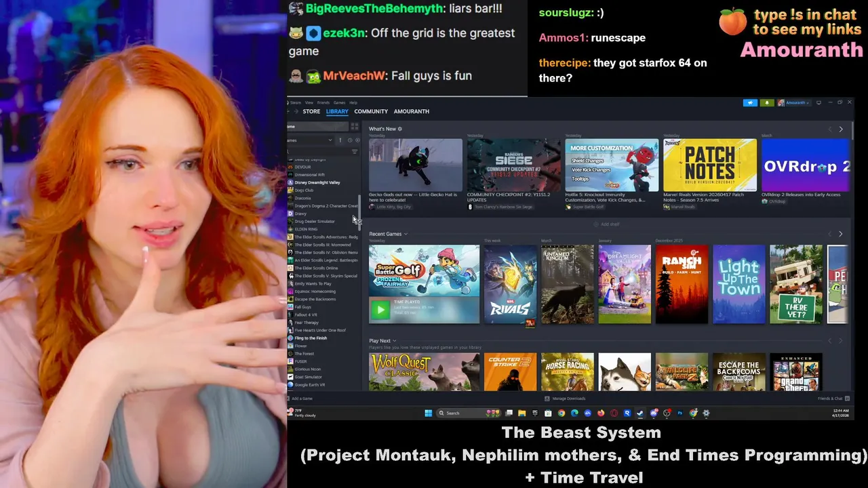This screenshot has width=868, height=488.
Task: Open Firefox icon on taskbar
Action: click(x=601, y=413)
